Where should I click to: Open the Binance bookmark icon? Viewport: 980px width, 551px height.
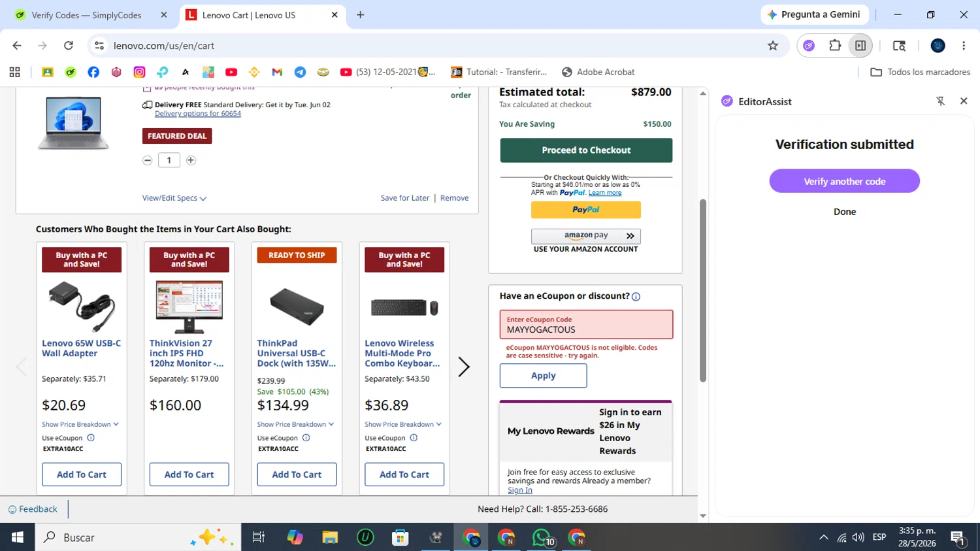point(254,72)
